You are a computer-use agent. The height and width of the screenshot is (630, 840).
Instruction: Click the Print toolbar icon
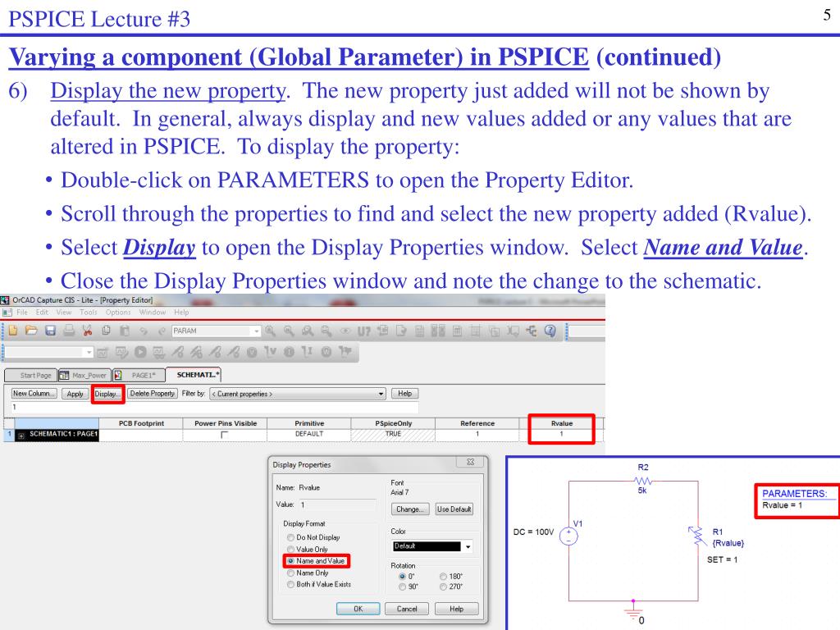point(69,331)
